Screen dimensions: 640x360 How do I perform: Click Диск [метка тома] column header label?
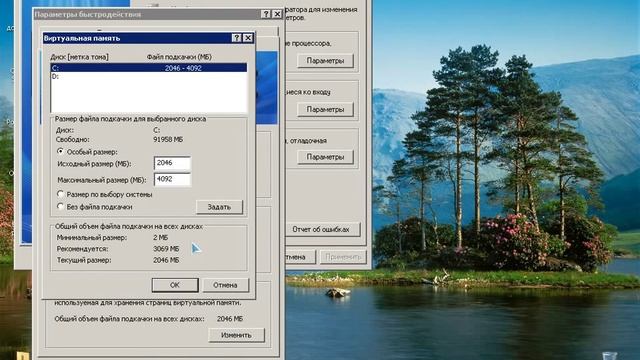point(79,57)
